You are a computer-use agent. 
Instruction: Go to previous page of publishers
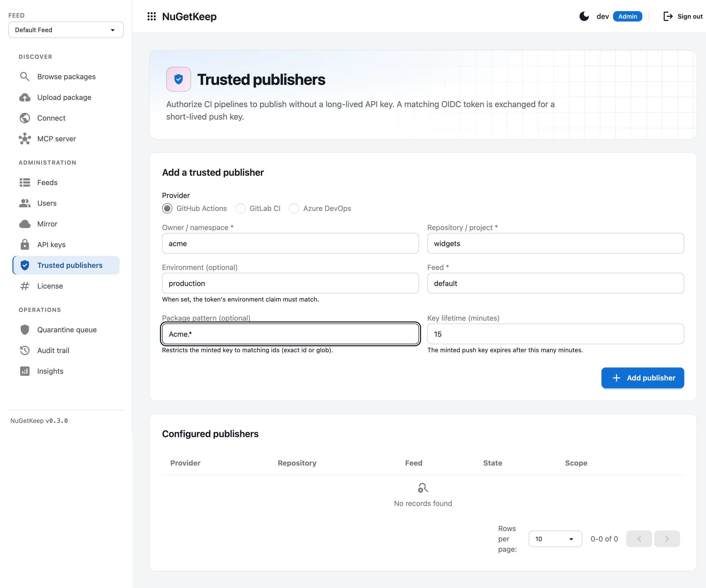[x=639, y=539]
